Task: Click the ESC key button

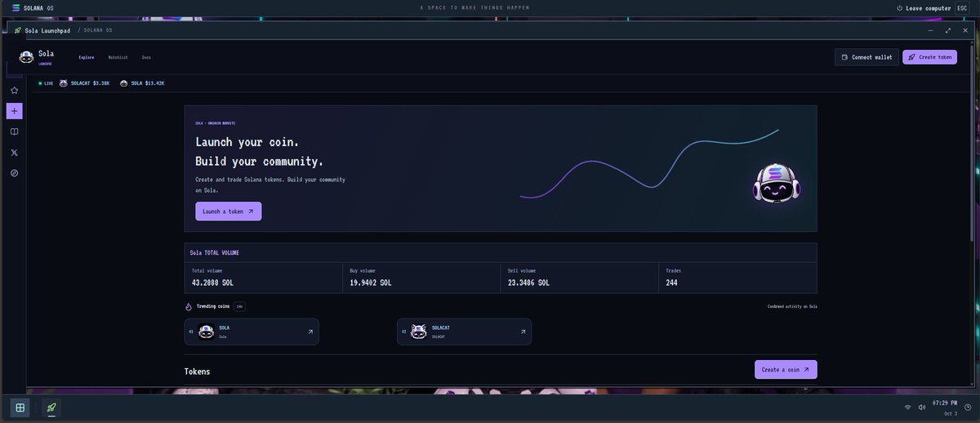Action: click(x=962, y=8)
